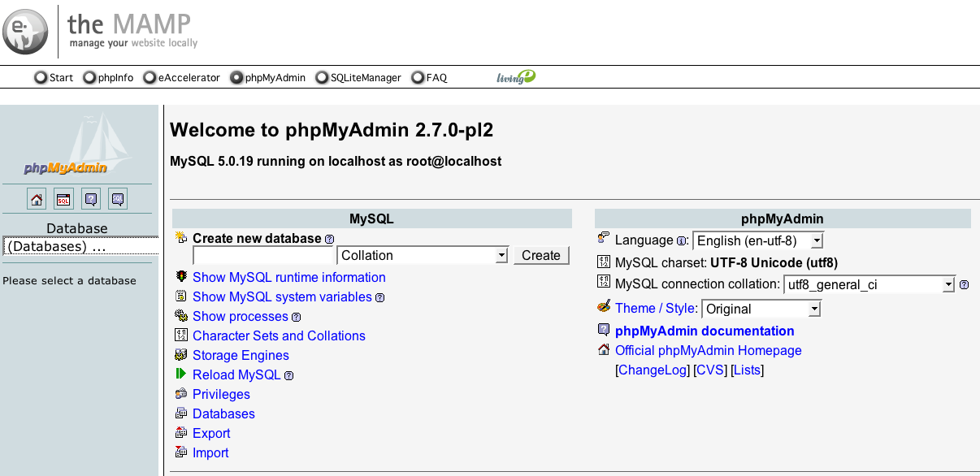This screenshot has height=476, width=980.
Task: Open the Export link
Action: pyautogui.click(x=211, y=434)
